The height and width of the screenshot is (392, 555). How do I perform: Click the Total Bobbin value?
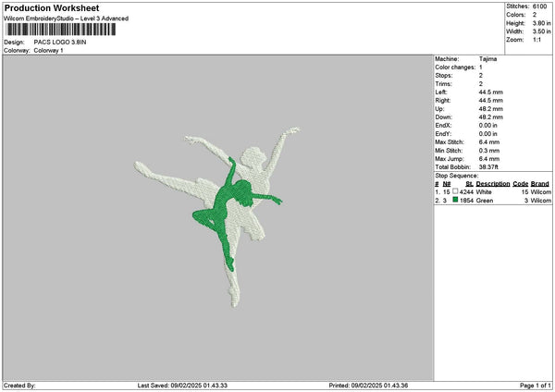(x=488, y=167)
